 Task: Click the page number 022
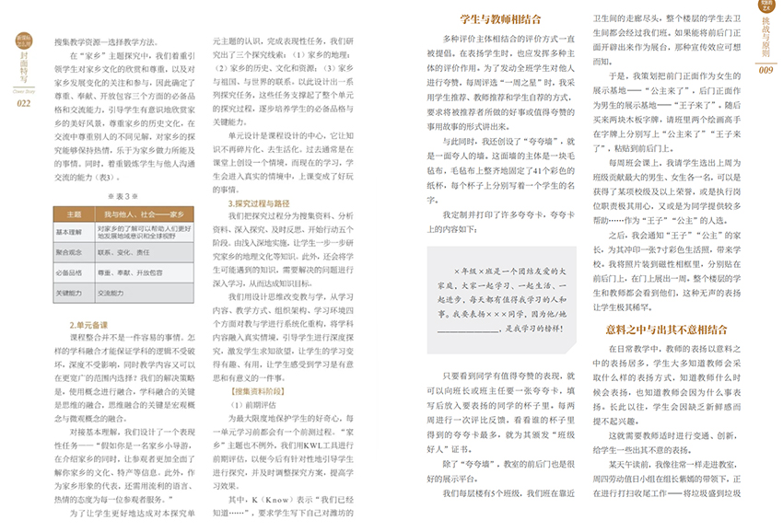tap(24, 103)
